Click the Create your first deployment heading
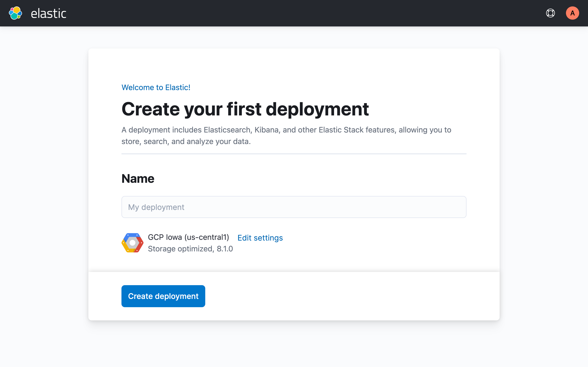The image size is (588, 367). pos(245,109)
